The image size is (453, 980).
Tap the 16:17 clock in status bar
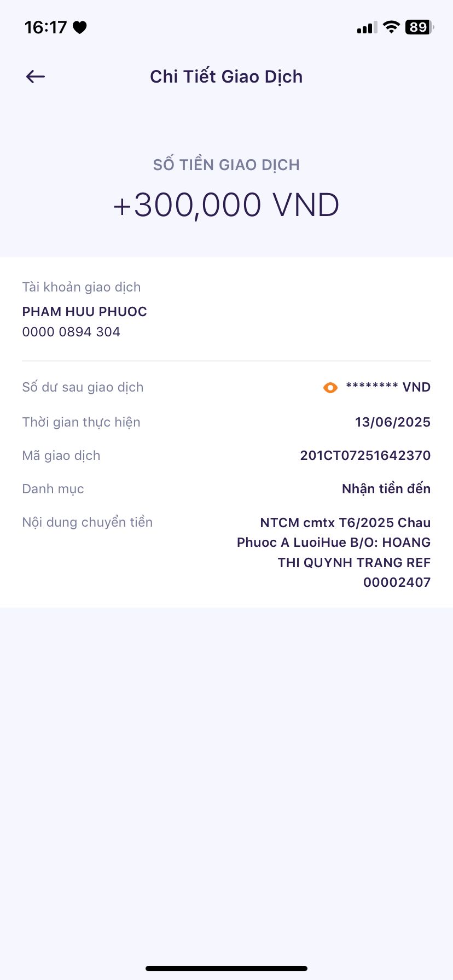(45, 27)
